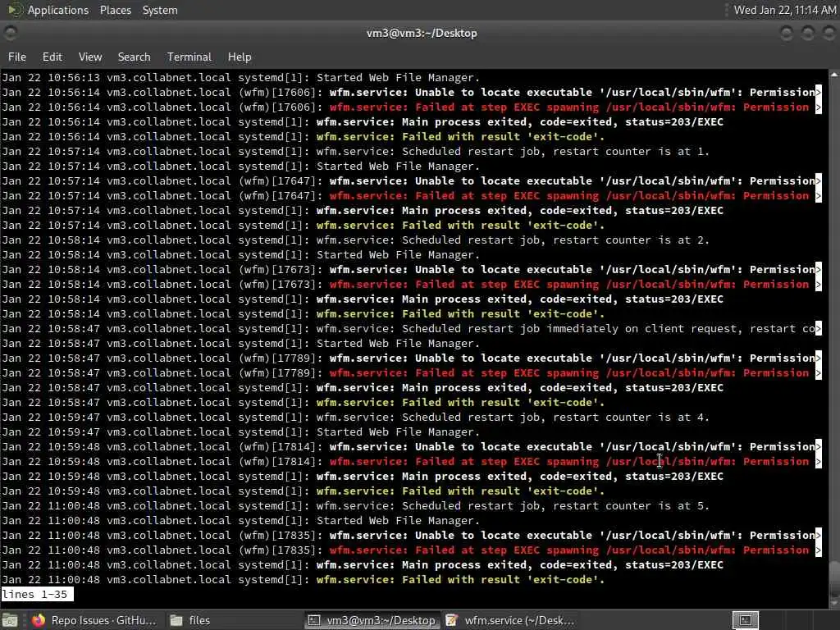Click the 10:59:47 Started Web File Manager line

coord(240,432)
